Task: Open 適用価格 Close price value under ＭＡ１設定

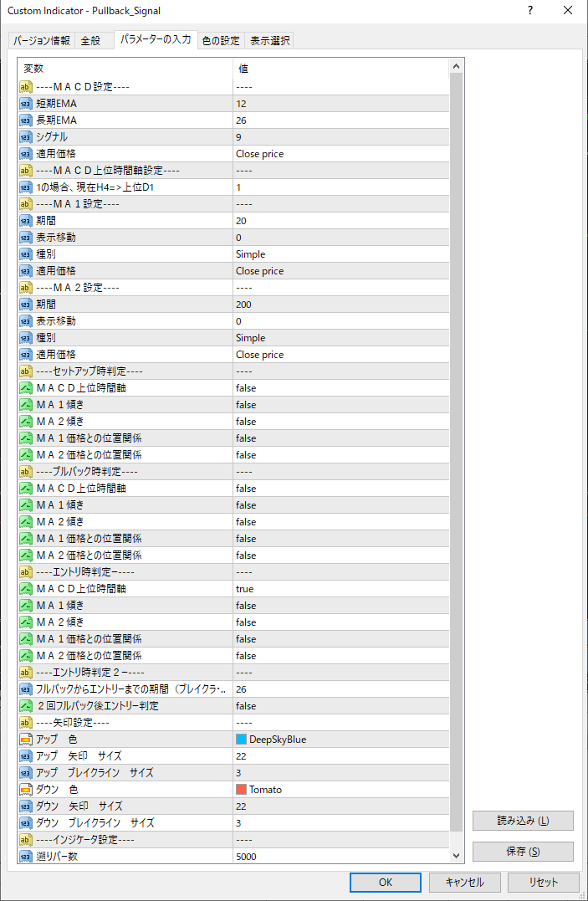Action: click(x=341, y=271)
